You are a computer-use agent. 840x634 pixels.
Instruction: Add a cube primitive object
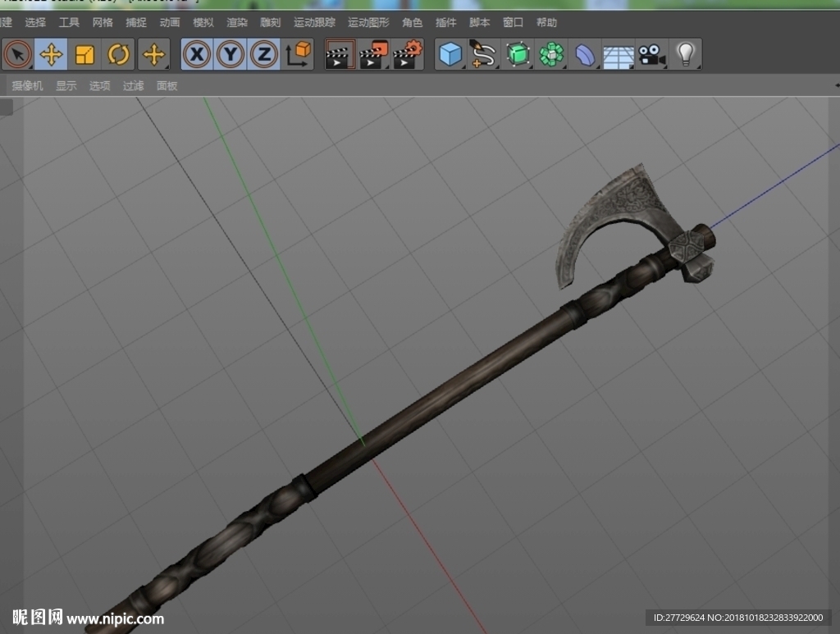450,54
